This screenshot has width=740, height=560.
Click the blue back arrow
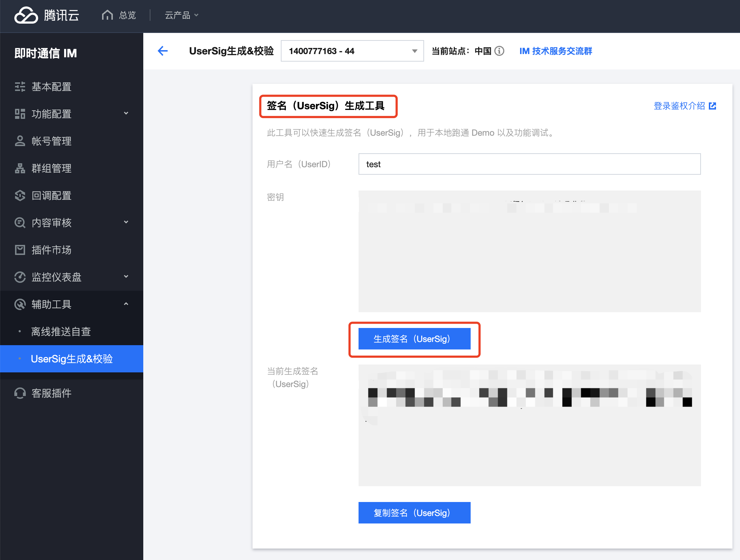[x=163, y=51]
